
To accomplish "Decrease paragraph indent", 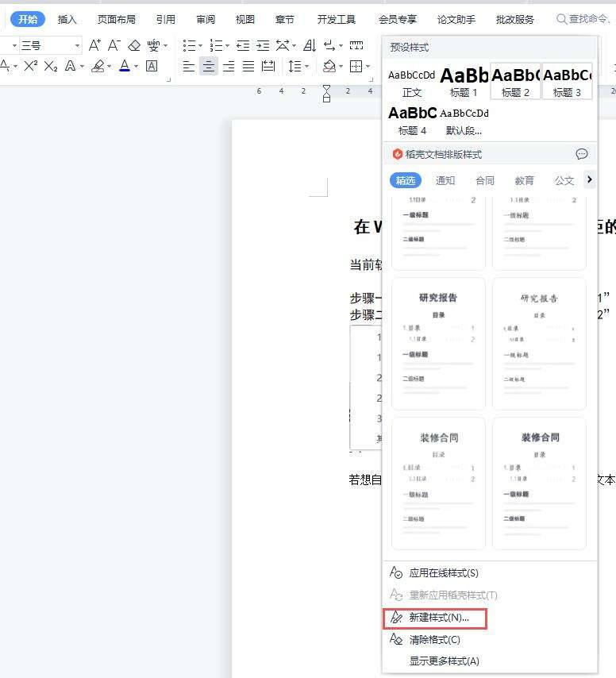I will coord(243,45).
